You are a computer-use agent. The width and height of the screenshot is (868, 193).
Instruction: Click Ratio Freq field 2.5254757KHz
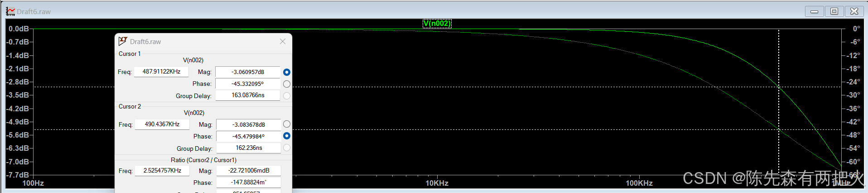162,171
